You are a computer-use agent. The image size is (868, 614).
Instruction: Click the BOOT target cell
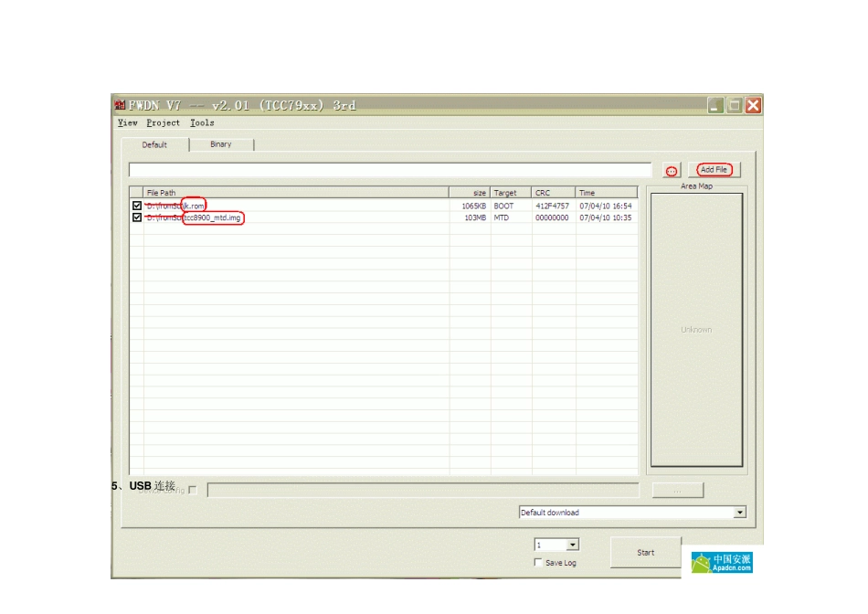tap(503, 206)
